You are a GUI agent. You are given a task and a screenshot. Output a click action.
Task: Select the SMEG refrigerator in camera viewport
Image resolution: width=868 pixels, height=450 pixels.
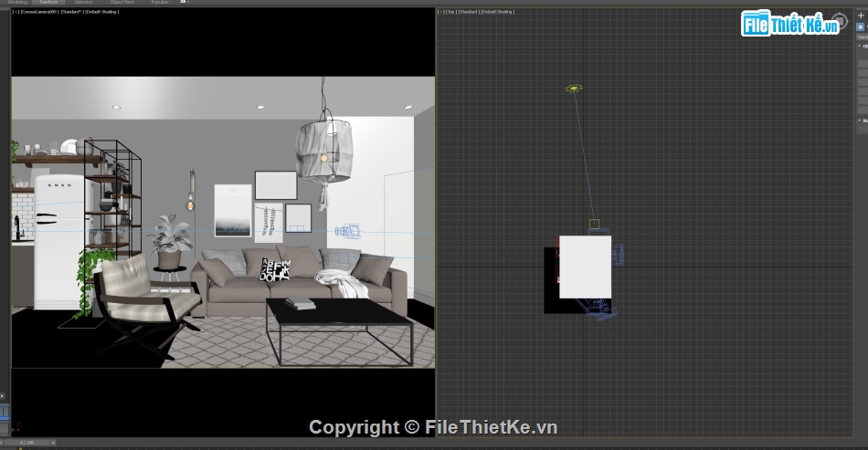point(61,242)
